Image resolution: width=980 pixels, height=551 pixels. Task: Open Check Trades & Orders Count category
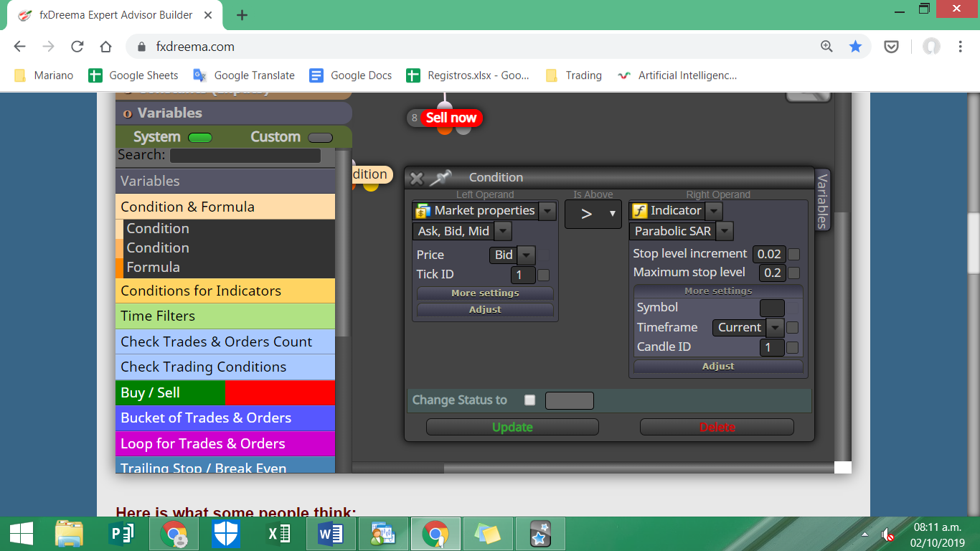(225, 342)
